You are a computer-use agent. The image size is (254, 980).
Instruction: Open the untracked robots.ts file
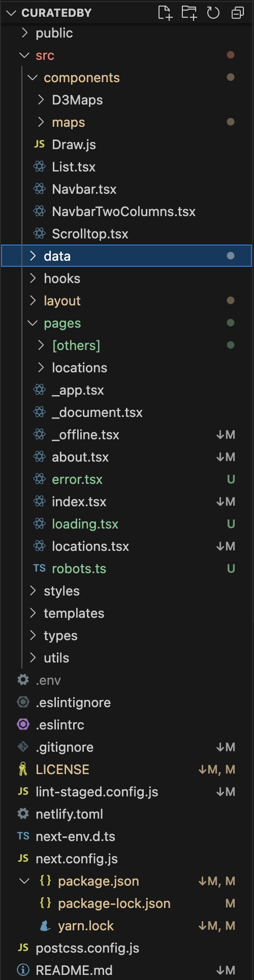(x=127, y=569)
